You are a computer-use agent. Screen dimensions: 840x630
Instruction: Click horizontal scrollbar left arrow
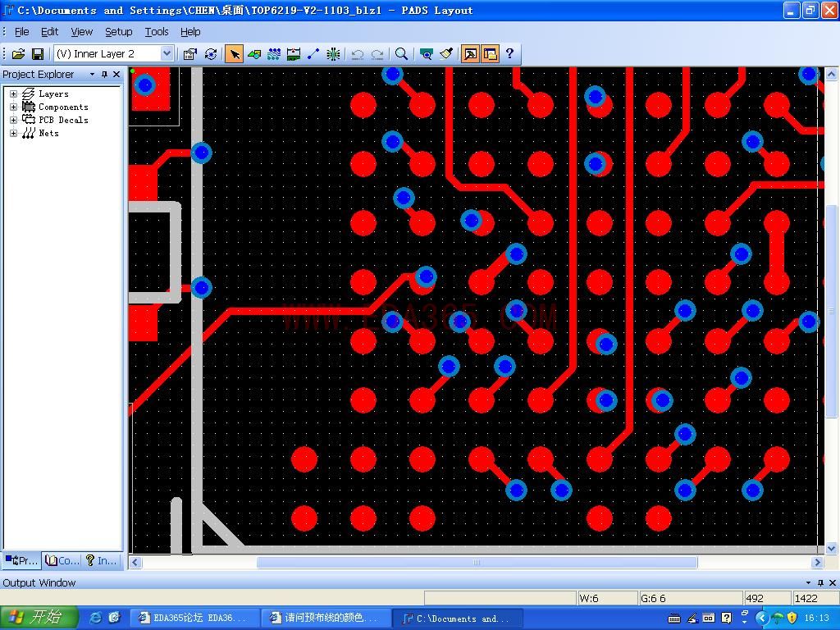click(x=135, y=562)
